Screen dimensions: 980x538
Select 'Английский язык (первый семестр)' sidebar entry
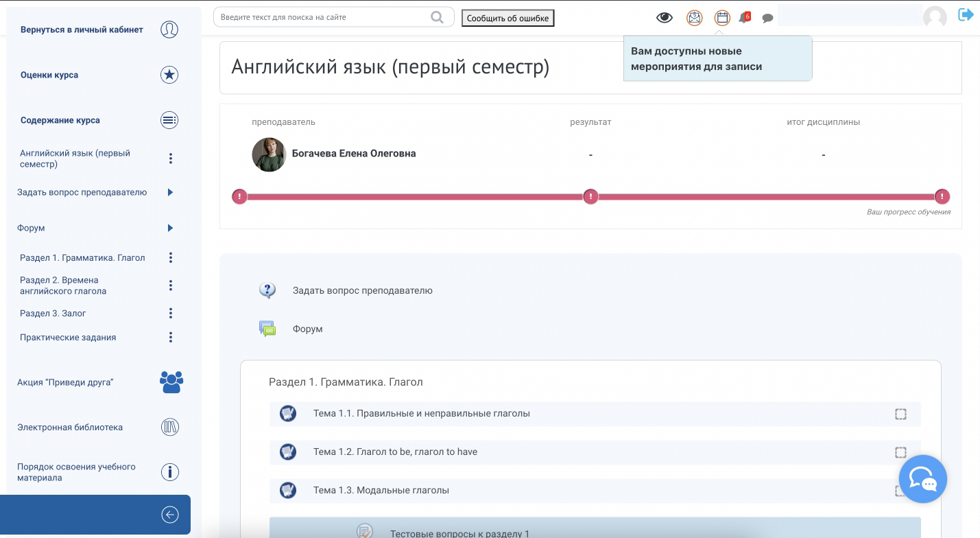(x=75, y=159)
